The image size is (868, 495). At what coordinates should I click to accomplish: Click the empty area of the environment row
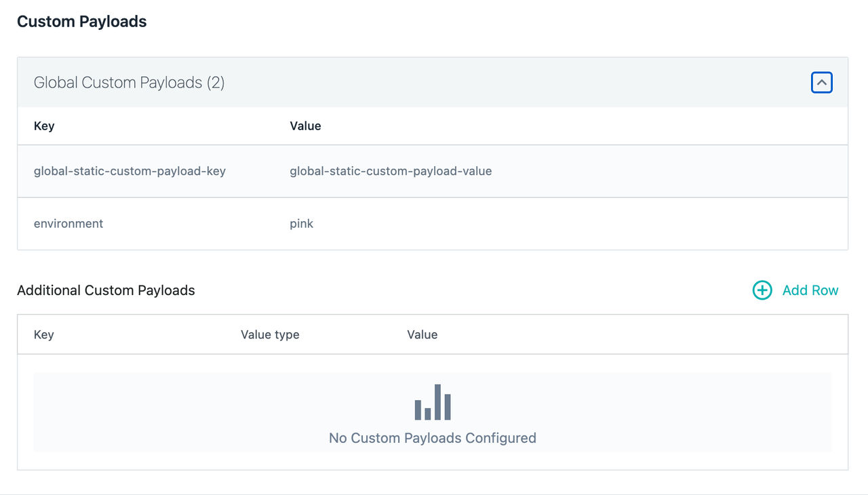click(x=576, y=224)
